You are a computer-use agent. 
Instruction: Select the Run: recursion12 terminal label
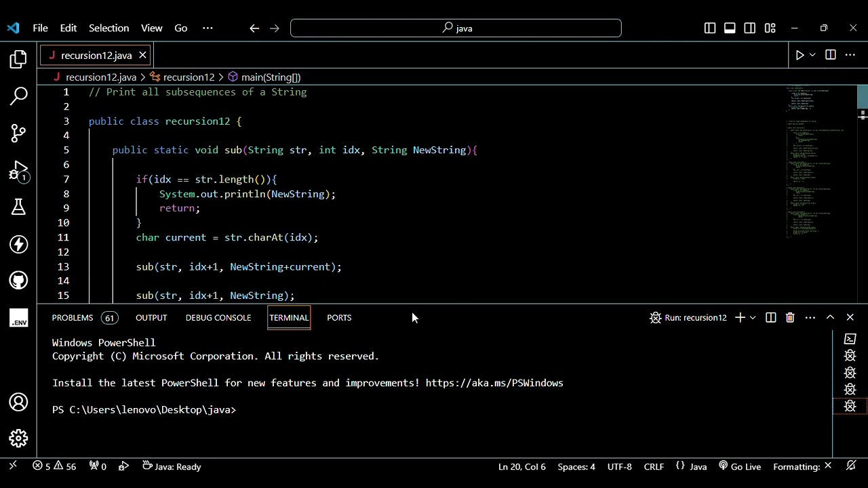[688, 317]
